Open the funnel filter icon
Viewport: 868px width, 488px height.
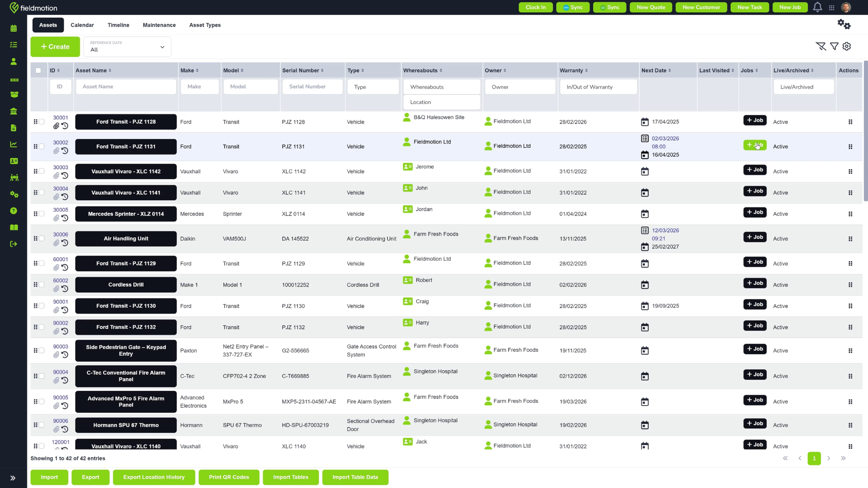(834, 46)
